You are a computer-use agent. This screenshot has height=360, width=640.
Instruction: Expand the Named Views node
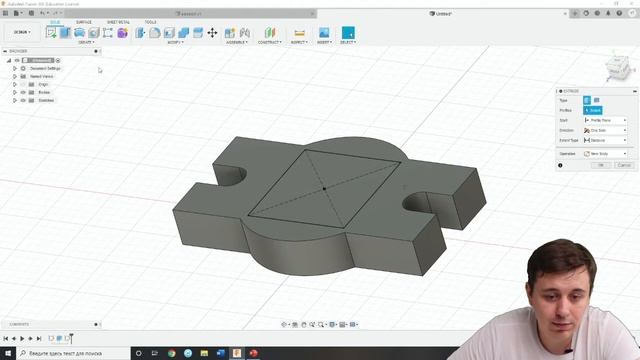[x=15, y=76]
